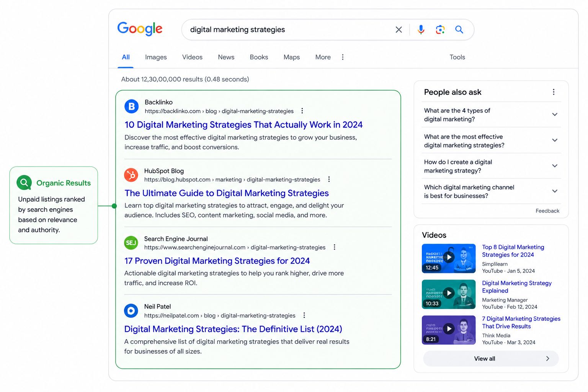Open the Maps tab
The height and width of the screenshot is (392, 588).
click(x=291, y=57)
